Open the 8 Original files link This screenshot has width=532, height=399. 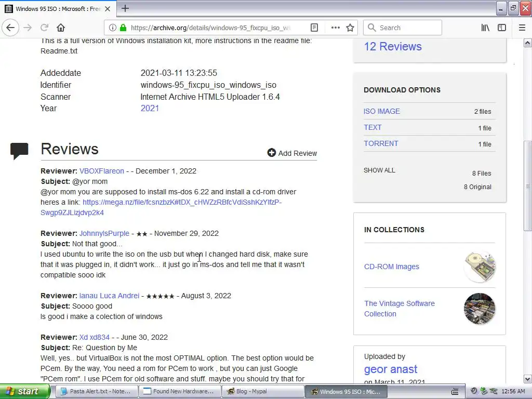[477, 187]
